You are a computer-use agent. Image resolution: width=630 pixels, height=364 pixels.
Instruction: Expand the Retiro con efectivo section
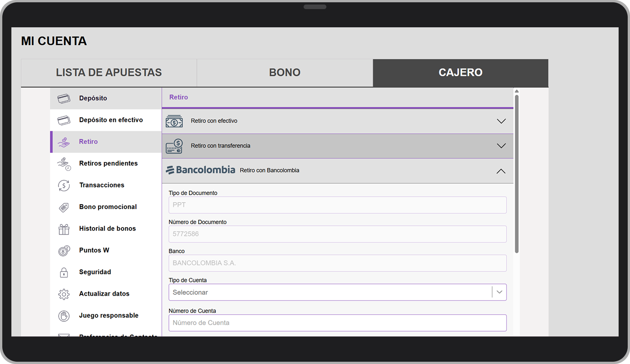pyautogui.click(x=501, y=121)
